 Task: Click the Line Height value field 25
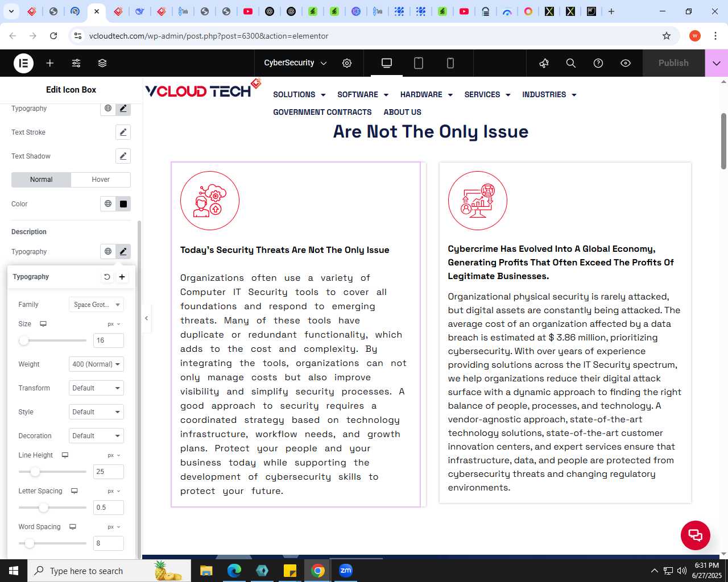(x=108, y=472)
